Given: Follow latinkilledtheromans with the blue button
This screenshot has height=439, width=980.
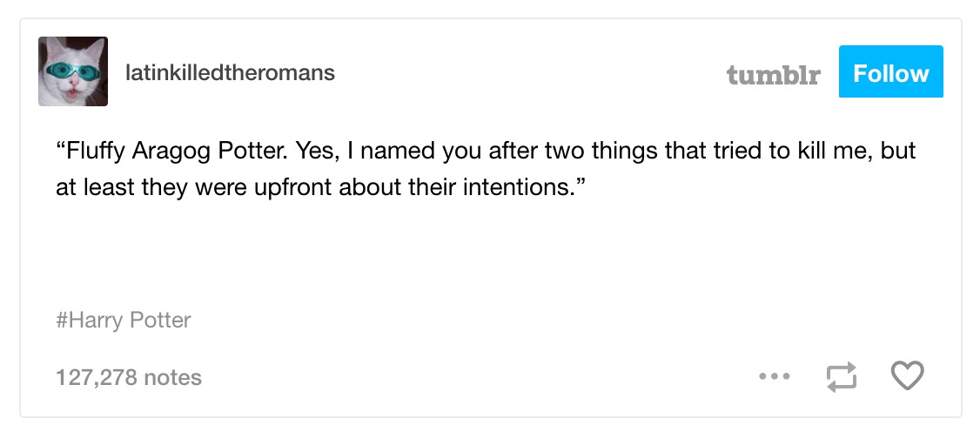Looking at the screenshot, I should [890, 71].
